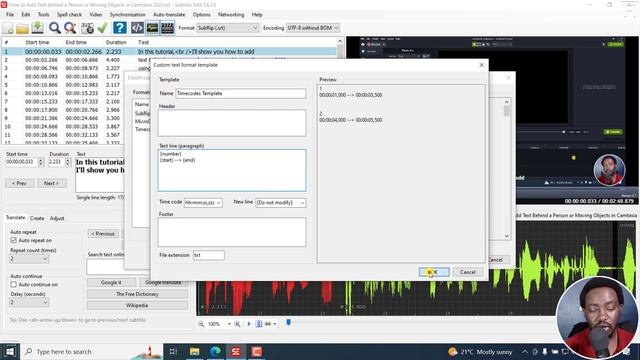Toggle the video player clapperboard icon

(x=167, y=28)
